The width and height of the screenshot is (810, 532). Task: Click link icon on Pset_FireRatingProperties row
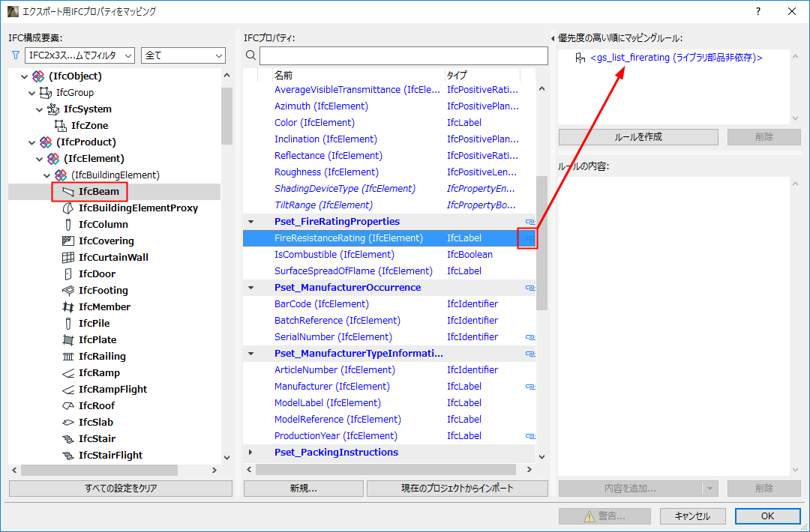530,222
